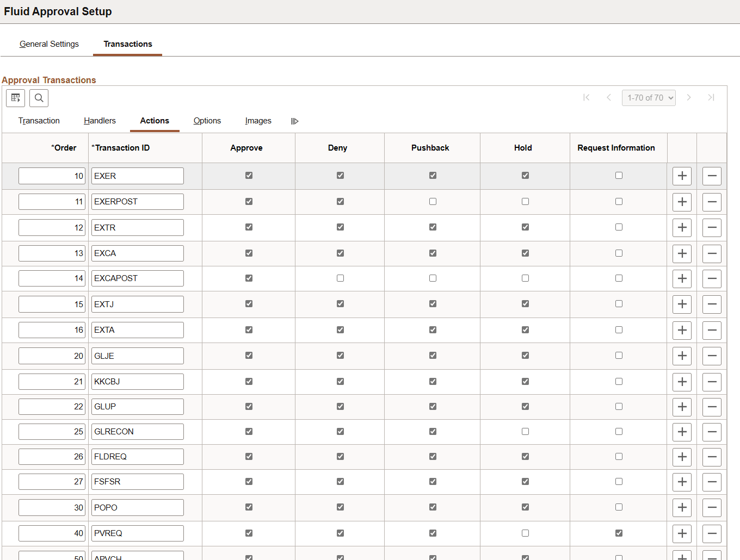This screenshot has width=740, height=560.
Task: Edit the GLRECON Transaction ID field
Action: (x=137, y=431)
